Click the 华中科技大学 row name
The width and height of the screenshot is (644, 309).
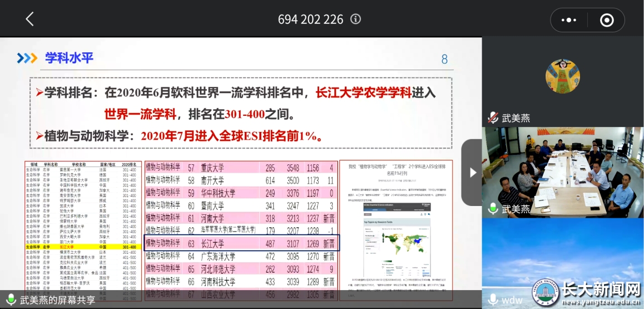(218, 193)
